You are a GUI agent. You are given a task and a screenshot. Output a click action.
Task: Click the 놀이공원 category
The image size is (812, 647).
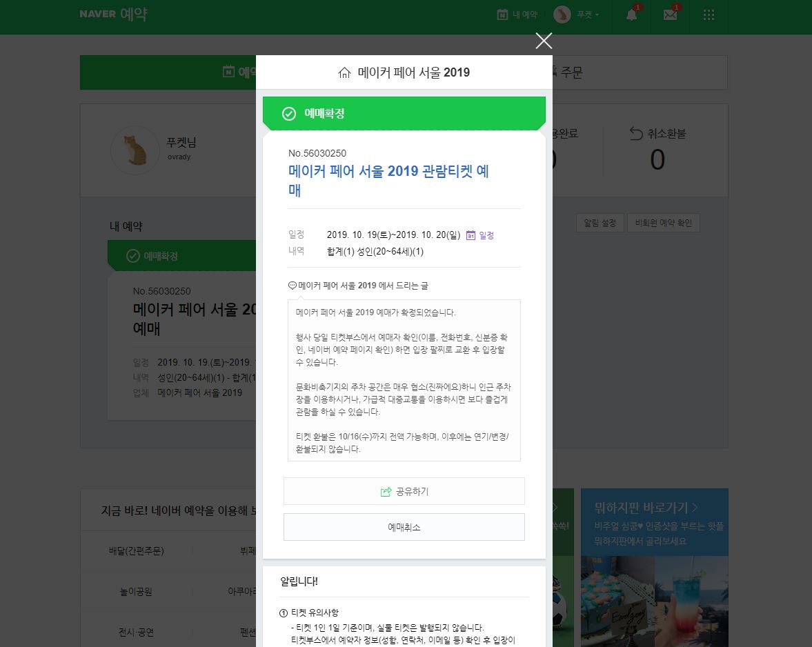pos(136,592)
